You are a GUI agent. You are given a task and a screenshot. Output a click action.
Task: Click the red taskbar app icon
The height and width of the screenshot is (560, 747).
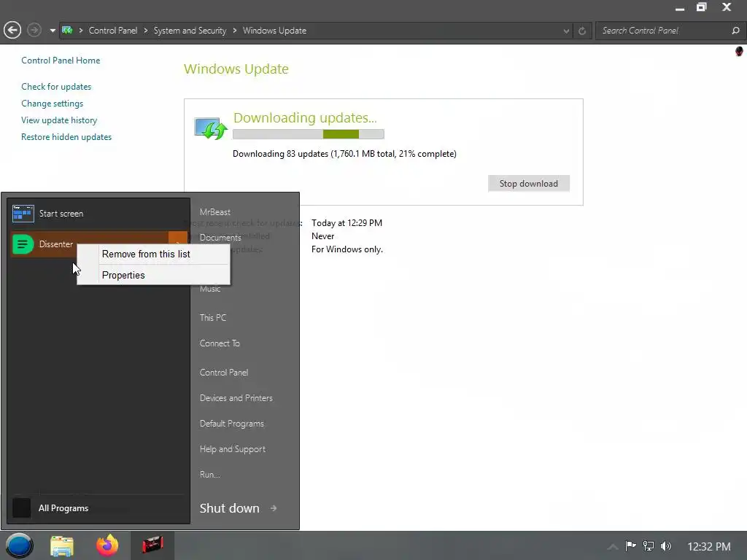pos(152,545)
